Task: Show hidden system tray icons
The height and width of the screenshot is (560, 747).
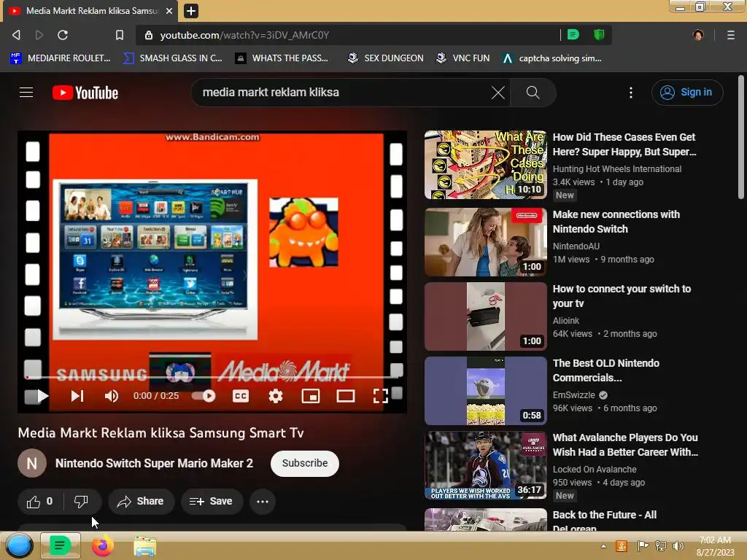Action: coord(603,546)
